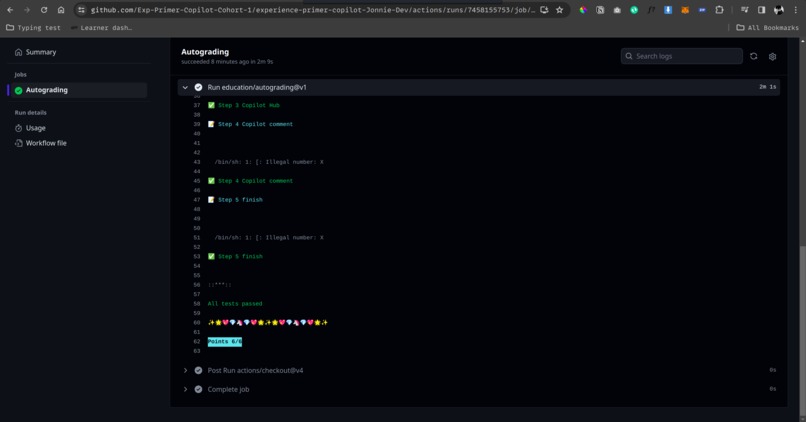Collapse the Run education/autograding@v1 step
806x422 pixels.
(x=185, y=87)
